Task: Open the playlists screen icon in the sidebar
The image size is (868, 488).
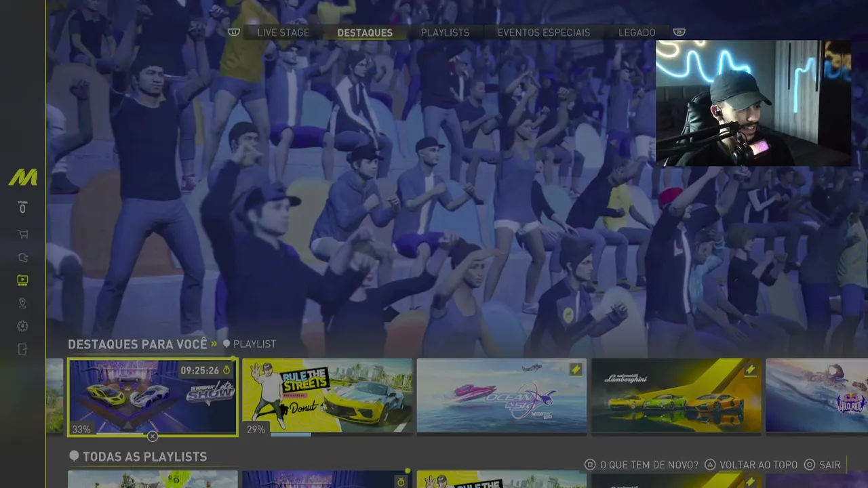Action: (x=22, y=280)
